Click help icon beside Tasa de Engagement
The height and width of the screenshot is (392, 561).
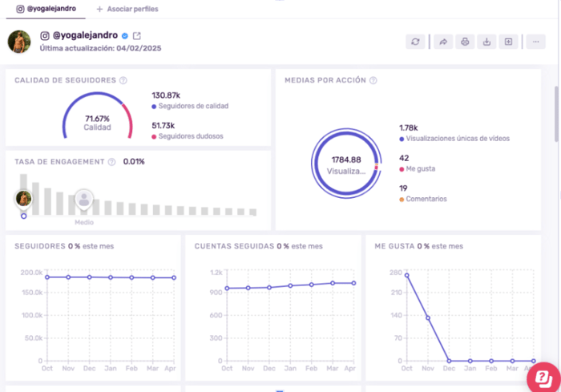click(x=111, y=162)
